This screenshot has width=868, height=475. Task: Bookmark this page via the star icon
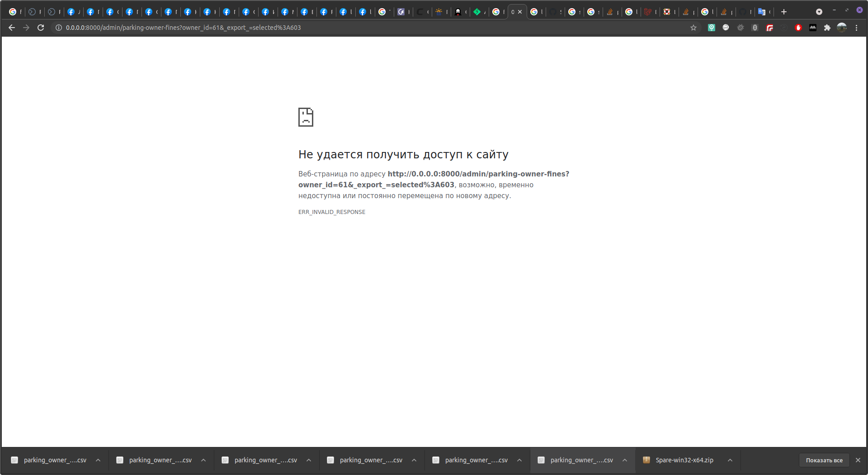click(693, 28)
